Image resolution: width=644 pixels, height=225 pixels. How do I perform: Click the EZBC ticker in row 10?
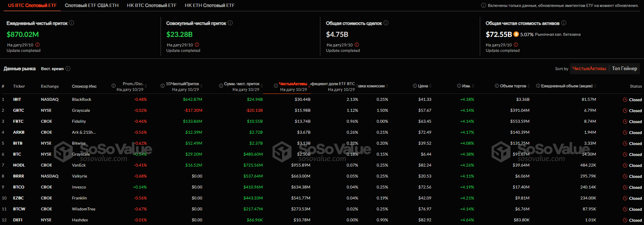point(18,198)
